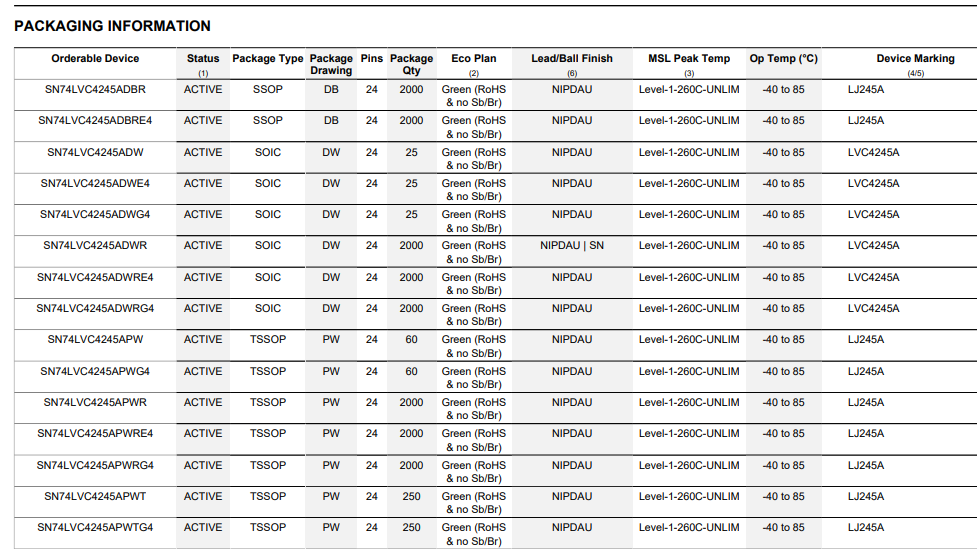
Task: Select the SN74LVC4245APW device name
Action: (95, 340)
